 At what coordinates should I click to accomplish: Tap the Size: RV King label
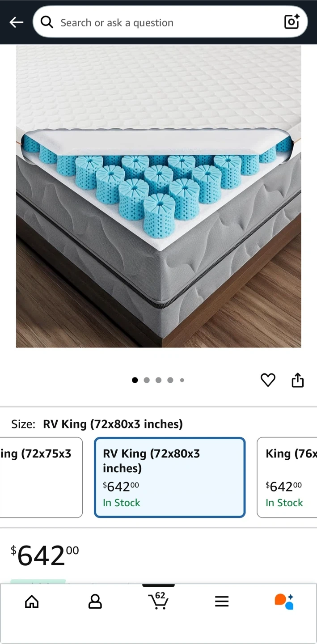coord(97,424)
